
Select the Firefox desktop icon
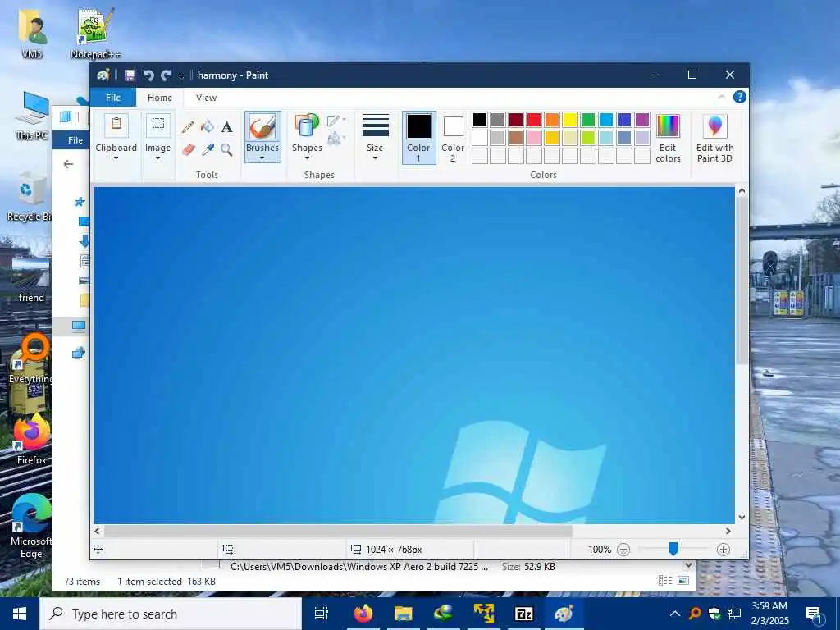click(31, 438)
